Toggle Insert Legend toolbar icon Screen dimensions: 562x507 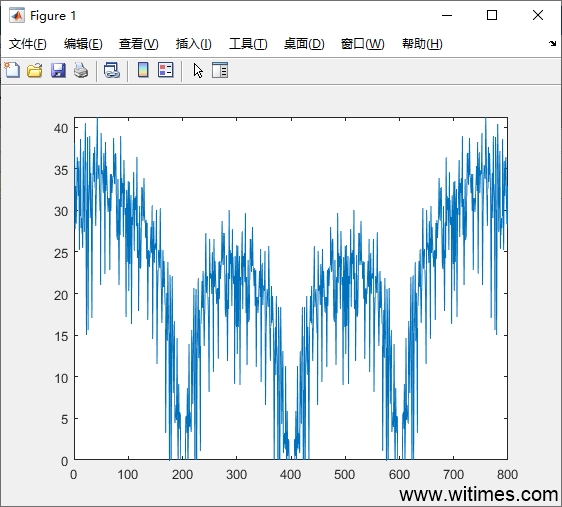tap(166, 70)
